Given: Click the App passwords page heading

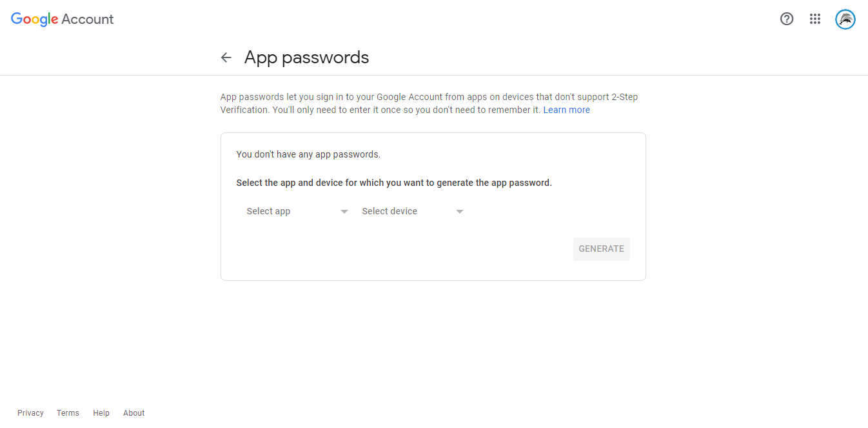Looking at the screenshot, I should (x=306, y=57).
